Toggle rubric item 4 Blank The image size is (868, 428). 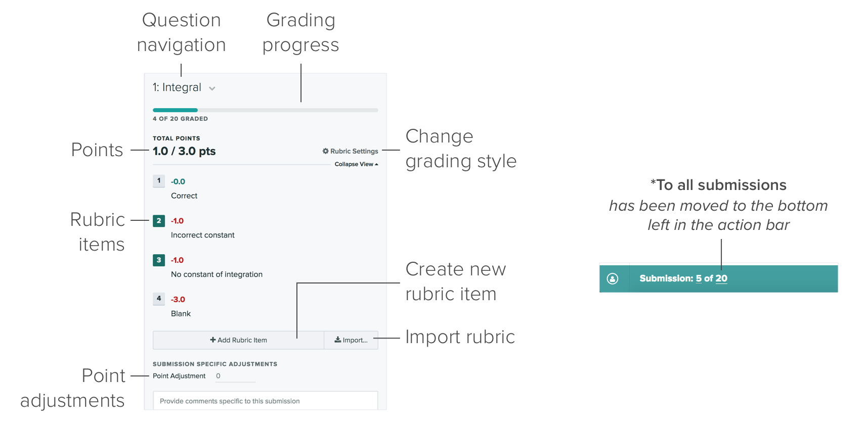(159, 299)
